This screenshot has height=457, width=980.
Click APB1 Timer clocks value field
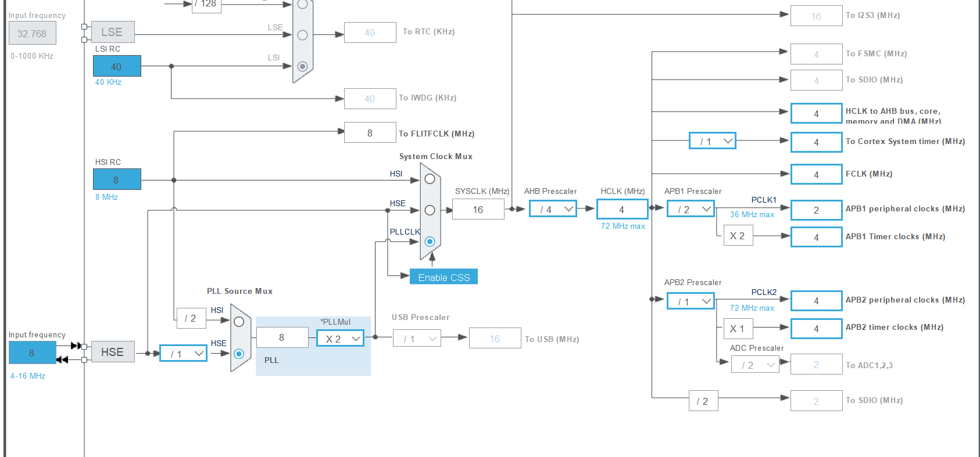tap(816, 237)
